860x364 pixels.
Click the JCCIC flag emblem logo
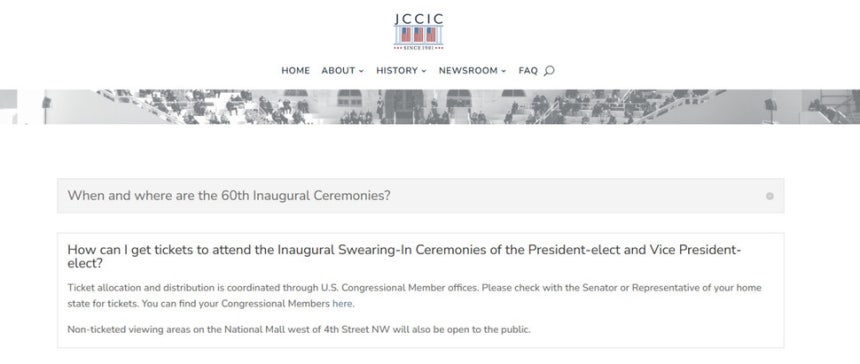(x=418, y=32)
